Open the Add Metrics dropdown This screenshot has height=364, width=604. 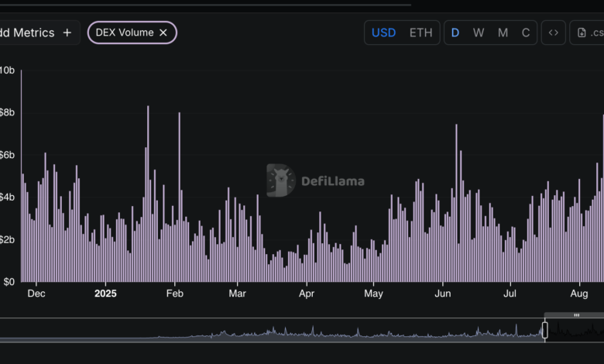click(x=31, y=33)
